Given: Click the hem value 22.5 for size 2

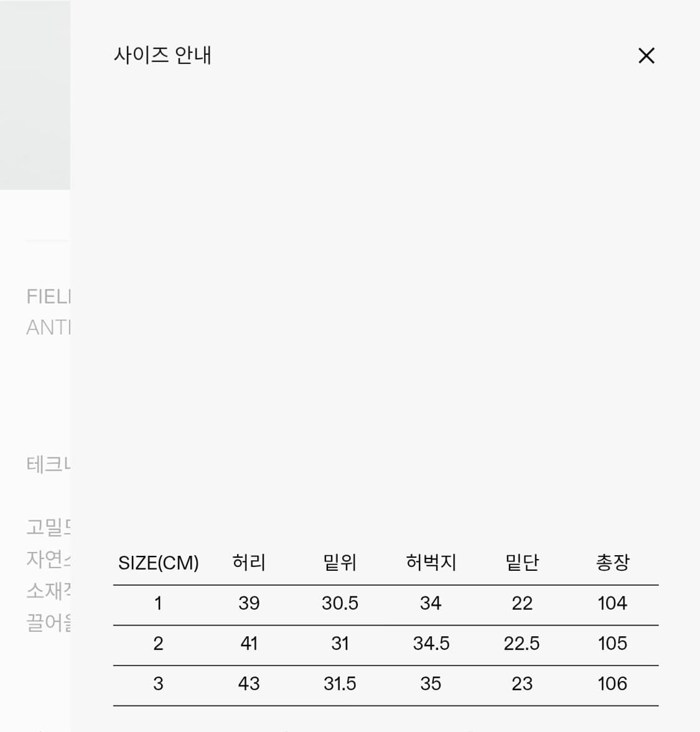Looking at the screenshot, I should point(523,644).
